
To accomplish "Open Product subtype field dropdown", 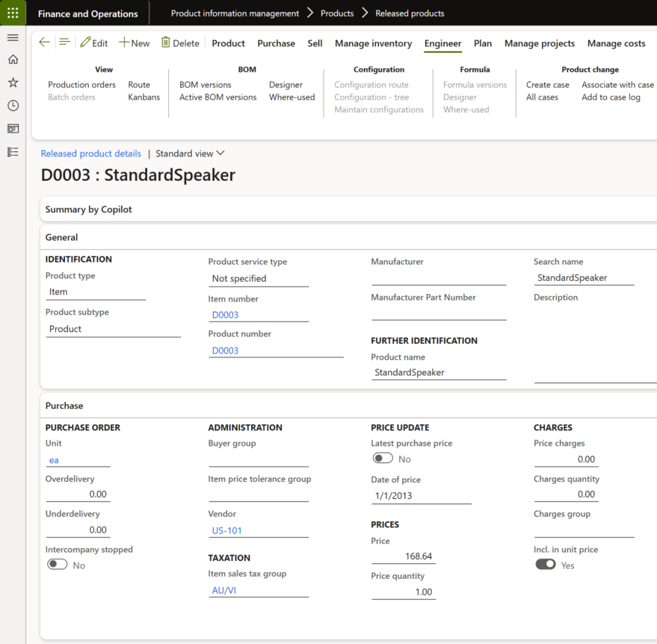I will click(x=113, y=329).
